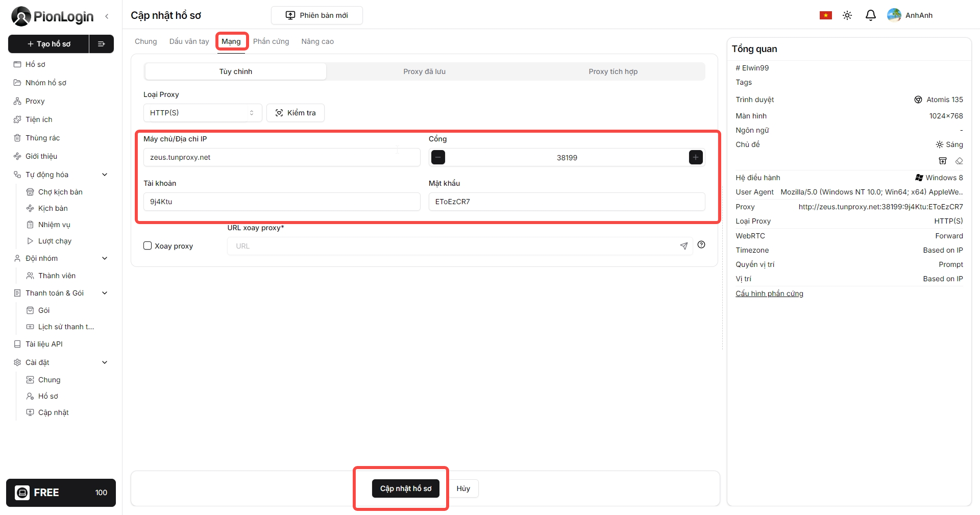This screenshot has height=515, width=980.
Task: Click the lightning icon on the FREE badge
Action: coord(22,493)
